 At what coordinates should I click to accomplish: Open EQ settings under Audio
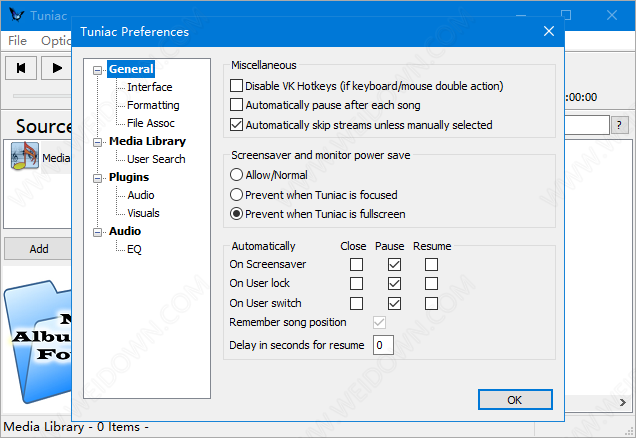(x=134, y=249)
